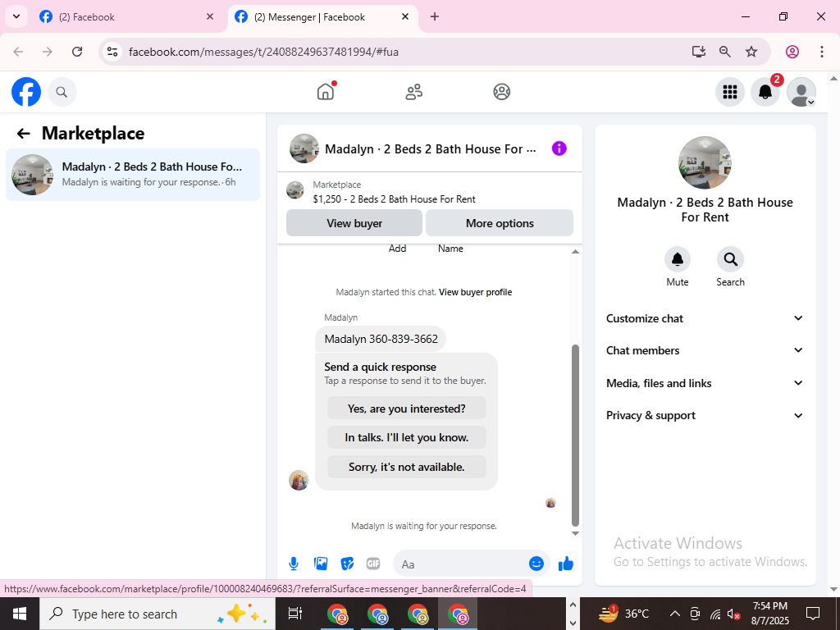Open the emoji picker smiley
Viewport: 840px width, 630px height.
pos(536,564)
